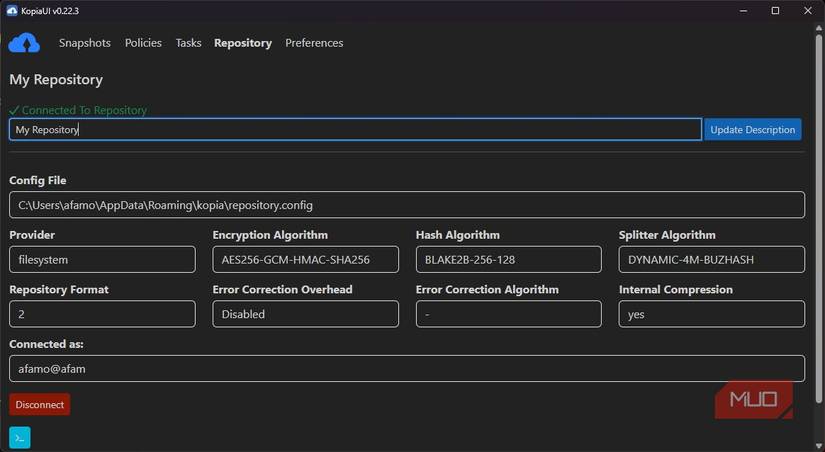Click the Encryption Algorithm field

point(305,259)
